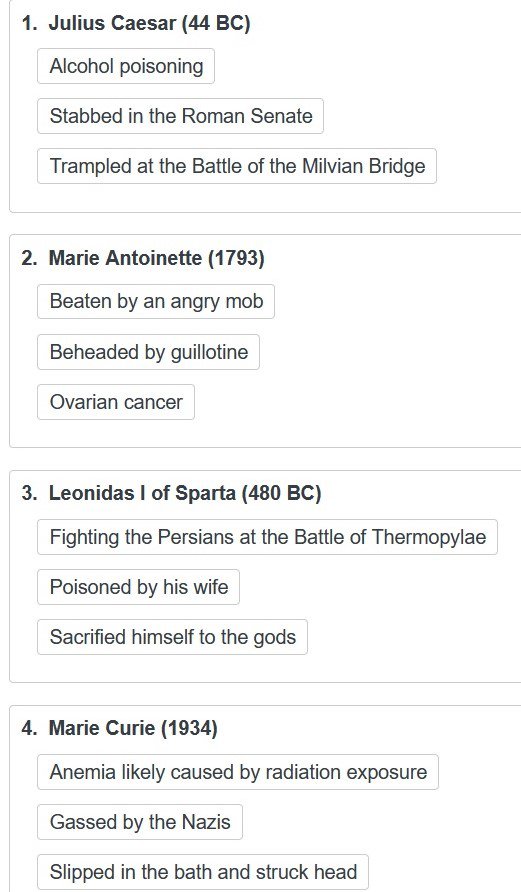521x892 pixels.
Task: Choose 'Beheaded by guillotine' for Marie Antoinette
Action: coord(148,352)
